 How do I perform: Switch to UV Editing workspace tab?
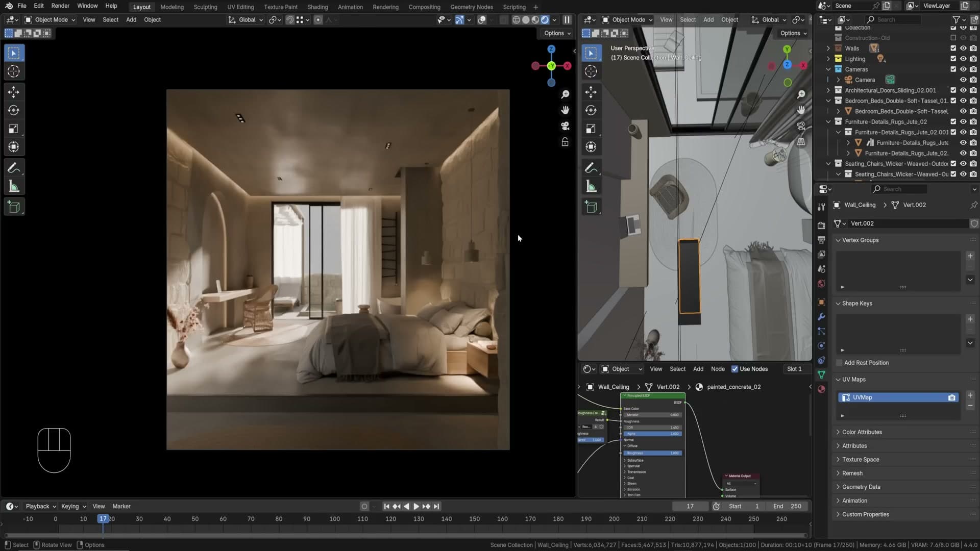tap(240, 7)
